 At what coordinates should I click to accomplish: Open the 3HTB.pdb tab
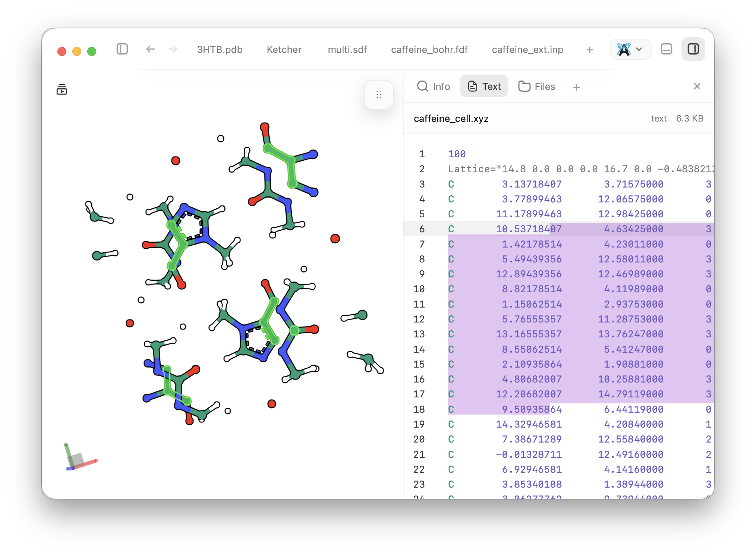pos(220,50)
